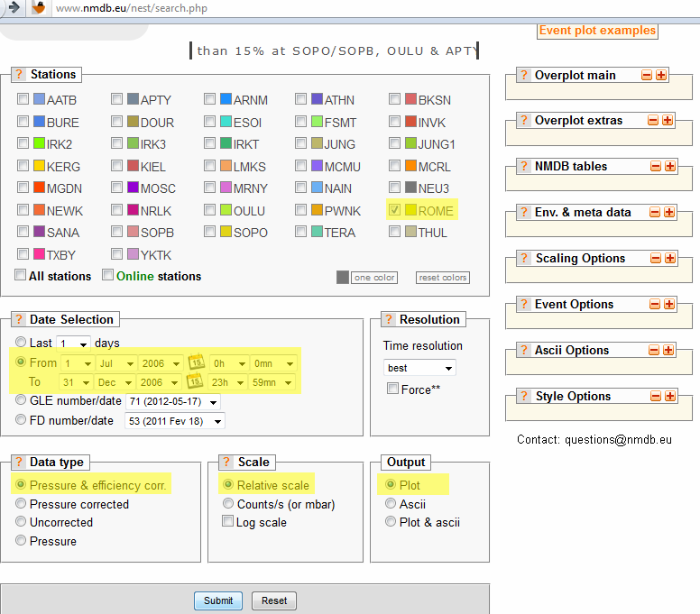Click the Scale help question mark icon
This screenshot has width=700, height=614.
click(x=226, y=462)
